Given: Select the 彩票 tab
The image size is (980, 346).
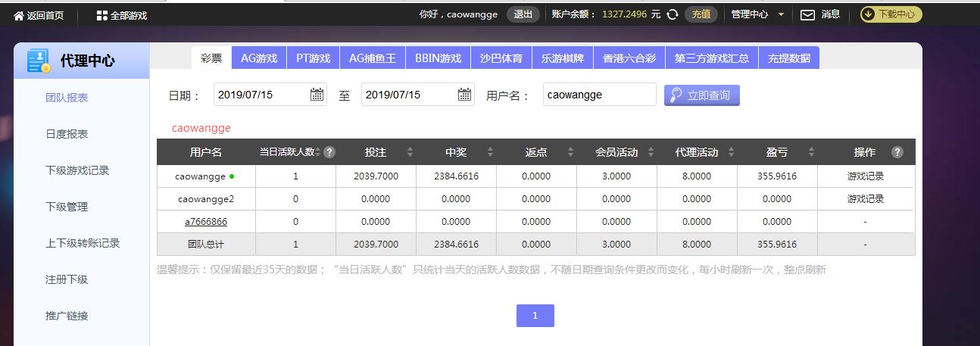Looking at the screenshot, I should pyautogui.click(x=211, y=58).
